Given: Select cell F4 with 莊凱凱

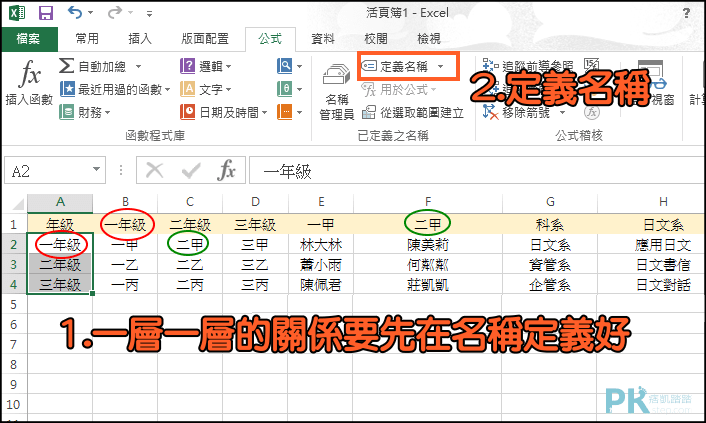Looking at the screenshot, I should [x=428, y=285].
